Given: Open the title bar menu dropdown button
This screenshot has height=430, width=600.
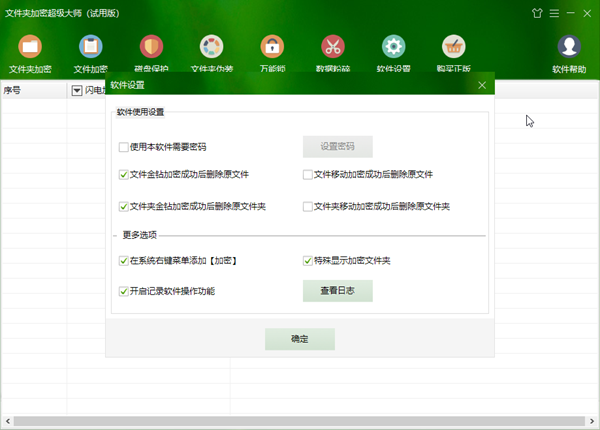Looking at the screenshot, I should click(x=553, y=12).
